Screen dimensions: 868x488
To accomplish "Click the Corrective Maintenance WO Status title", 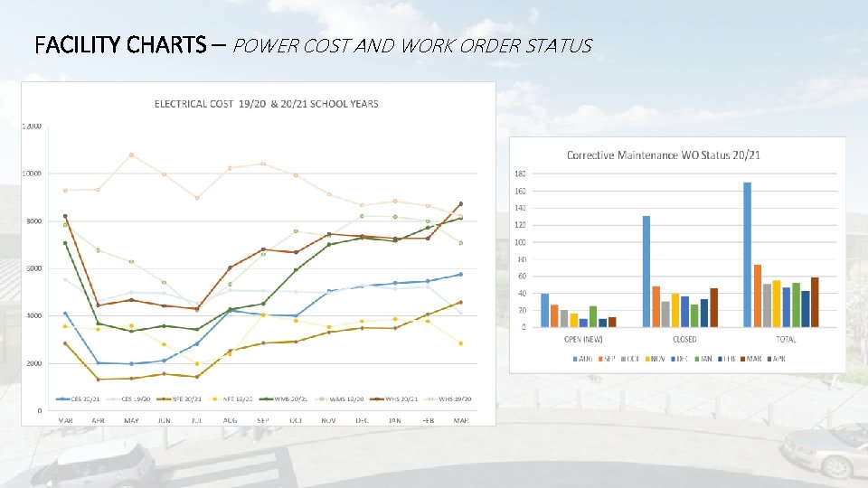I will (663, 155).
